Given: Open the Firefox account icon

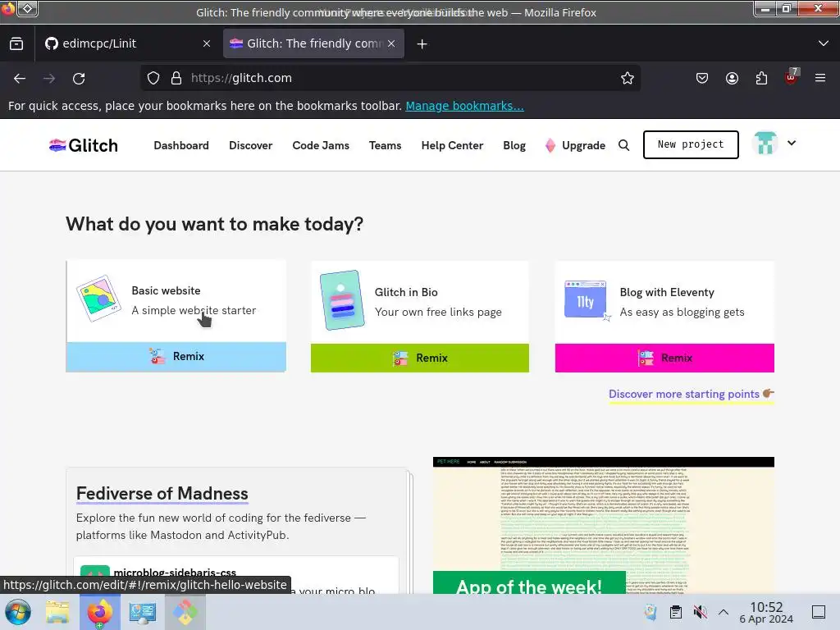Looking at the screenshot, I should (732, 78).
